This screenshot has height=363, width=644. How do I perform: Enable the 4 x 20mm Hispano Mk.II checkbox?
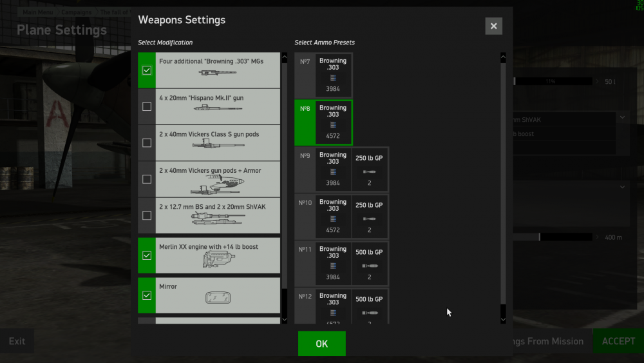coord(147,106)
